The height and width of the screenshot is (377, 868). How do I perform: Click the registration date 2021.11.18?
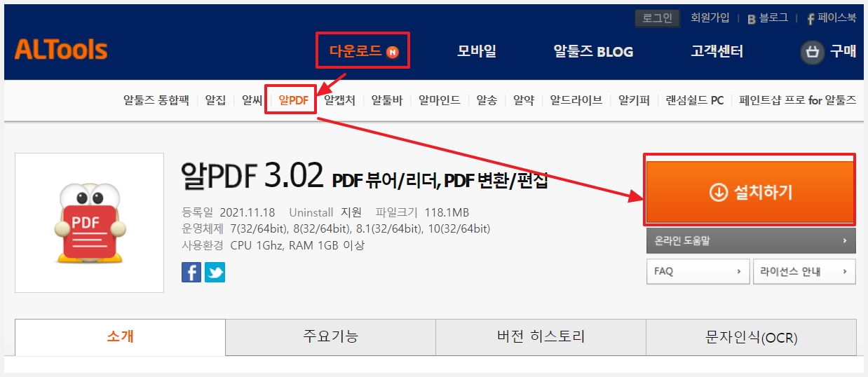(x=247, y=212)
